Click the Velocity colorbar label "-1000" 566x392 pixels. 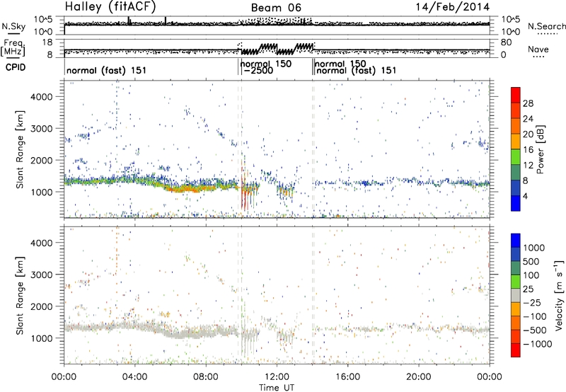pyautogui.click(x=538, y=344)
